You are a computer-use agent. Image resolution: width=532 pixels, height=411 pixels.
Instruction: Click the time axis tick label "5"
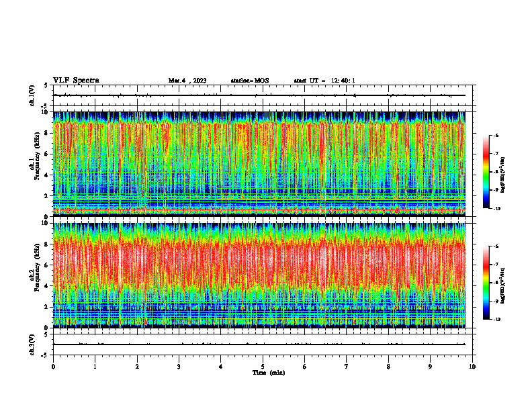click(x=263, y=367)
